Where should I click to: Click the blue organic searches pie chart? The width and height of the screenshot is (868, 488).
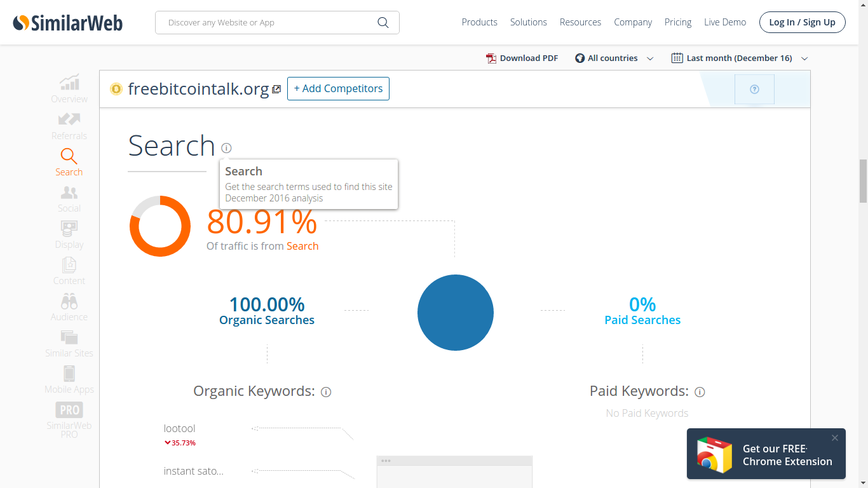coord(456,313)
